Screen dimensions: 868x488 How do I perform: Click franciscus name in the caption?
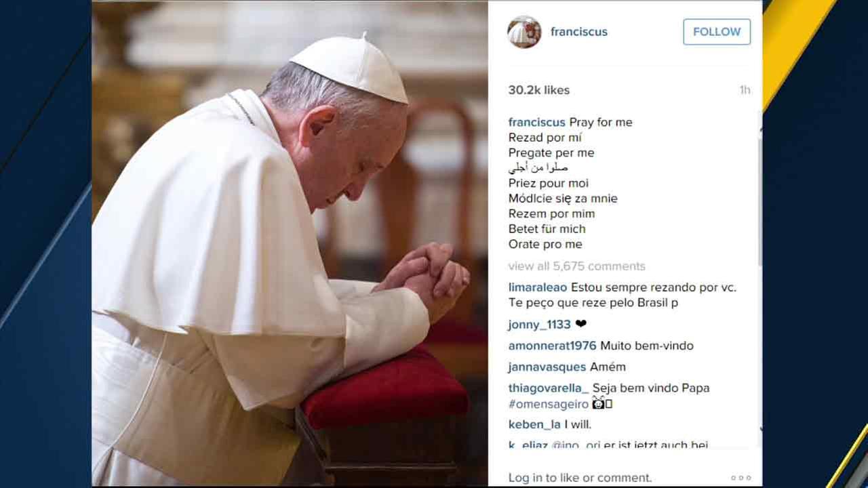point(537,123)
